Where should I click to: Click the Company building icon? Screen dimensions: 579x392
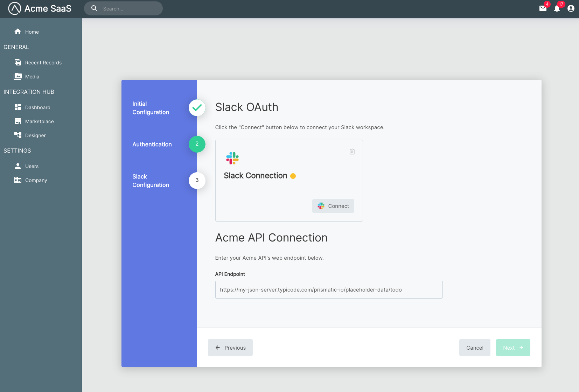(x=18, y=180)
